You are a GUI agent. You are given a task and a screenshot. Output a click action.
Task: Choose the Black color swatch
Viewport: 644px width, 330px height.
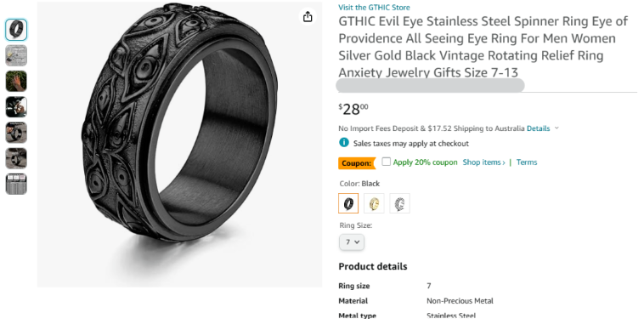pyautogui.click(x=348, y=203)
